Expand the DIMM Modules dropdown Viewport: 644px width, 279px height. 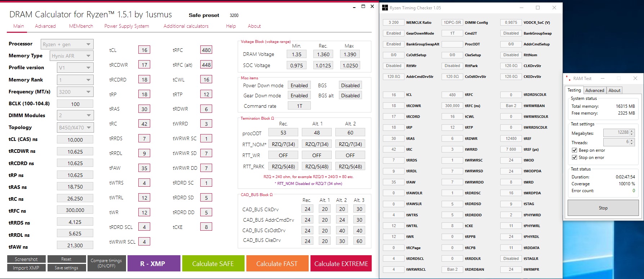75,115
